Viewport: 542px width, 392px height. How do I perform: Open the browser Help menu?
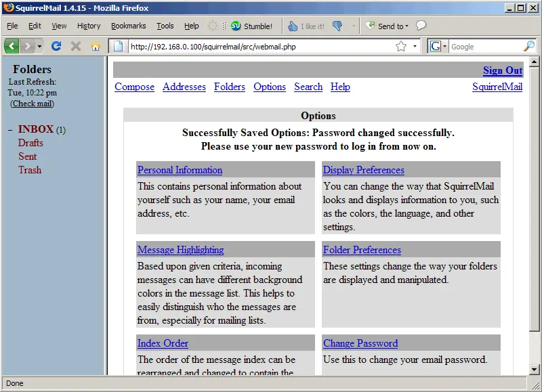pyautogui.click(x=192, y=26)
